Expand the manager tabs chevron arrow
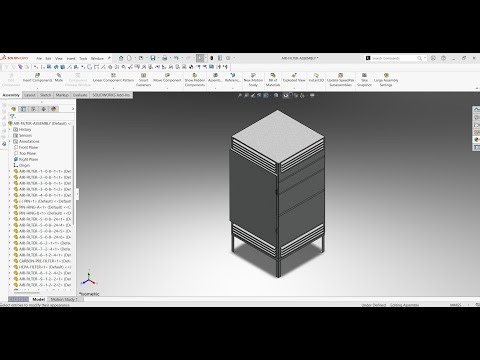 click(x=73, y=109)
